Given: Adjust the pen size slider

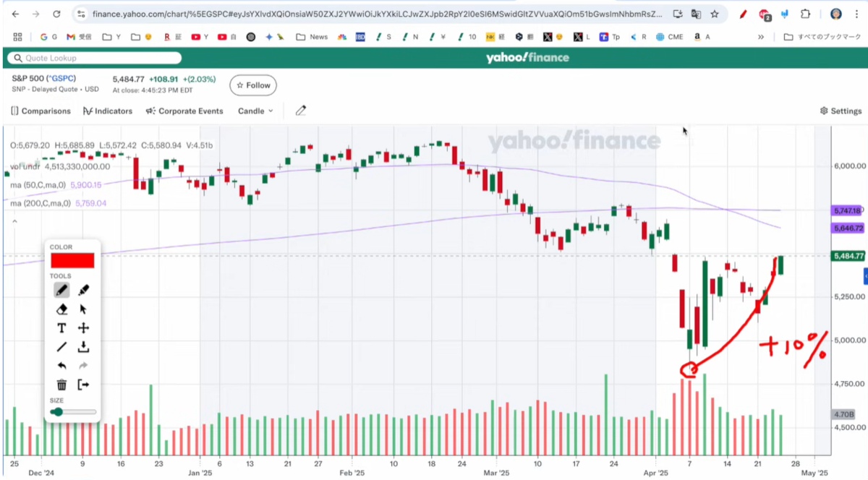Looking at the screenshot, I should (73, 411).
